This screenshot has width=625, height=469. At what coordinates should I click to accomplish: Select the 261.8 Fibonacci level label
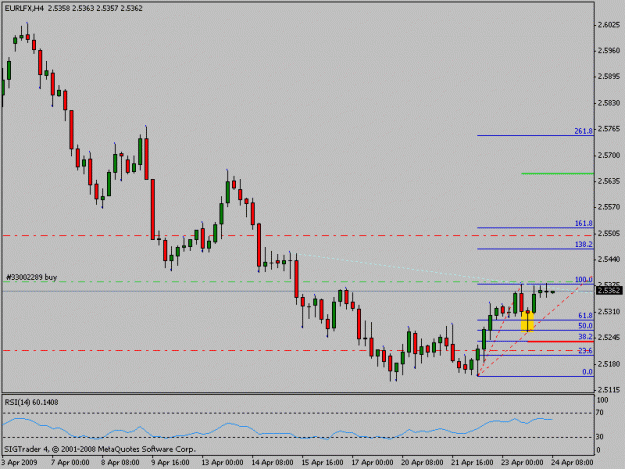pyautogui.click(x=583, y=131)
